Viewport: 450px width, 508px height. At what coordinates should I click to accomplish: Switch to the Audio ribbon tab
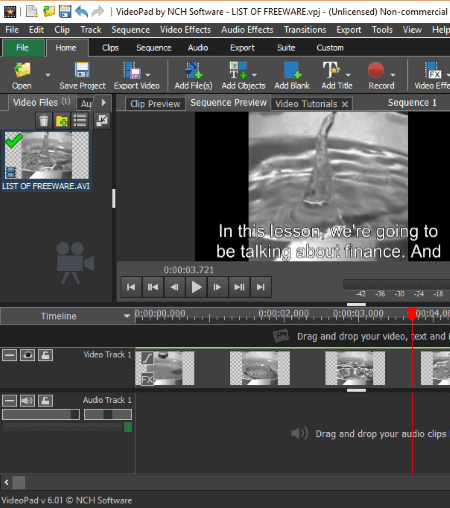(x=198, y=48)
